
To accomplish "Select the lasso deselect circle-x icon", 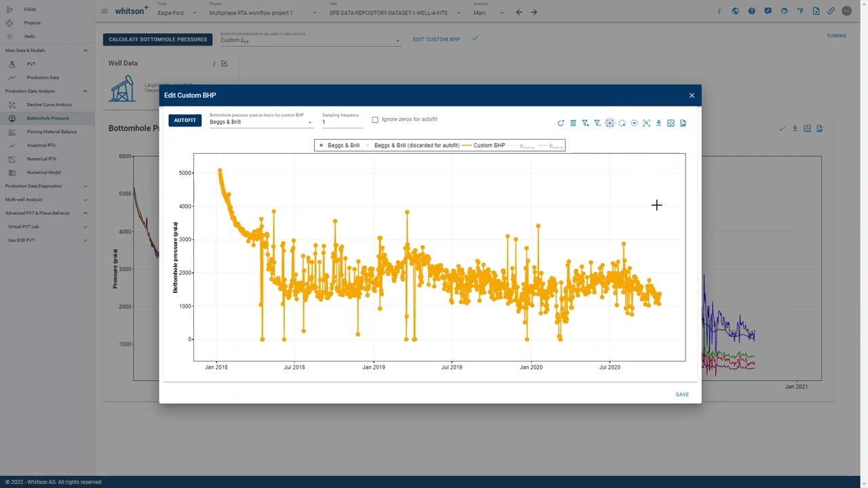I will point(634,123).
